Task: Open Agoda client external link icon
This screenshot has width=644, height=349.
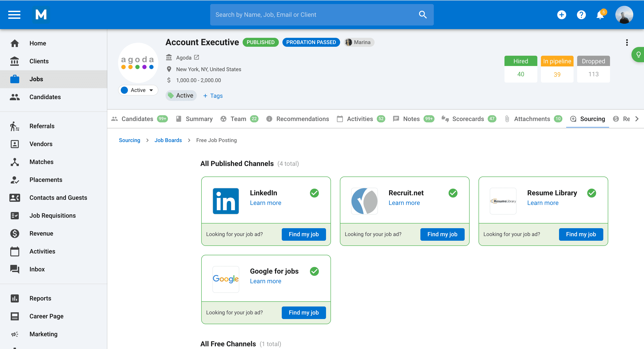Action: point(197,57)
